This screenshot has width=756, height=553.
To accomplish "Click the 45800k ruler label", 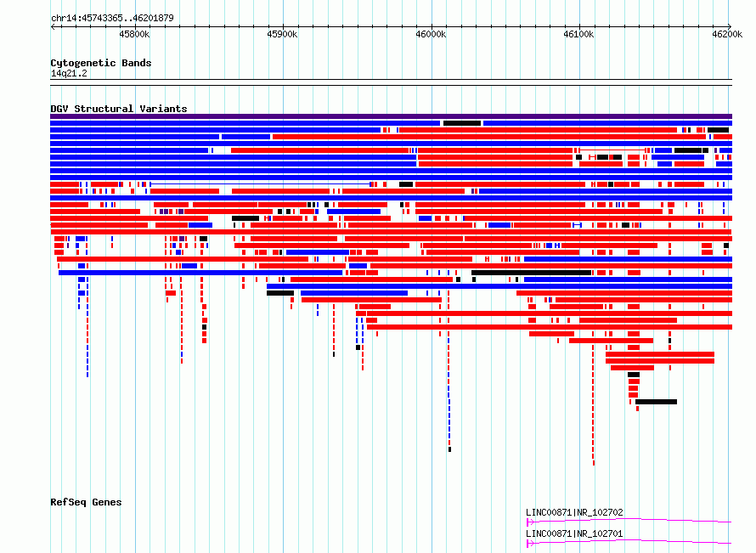I will pyautogui.click(x=134, y=34).
